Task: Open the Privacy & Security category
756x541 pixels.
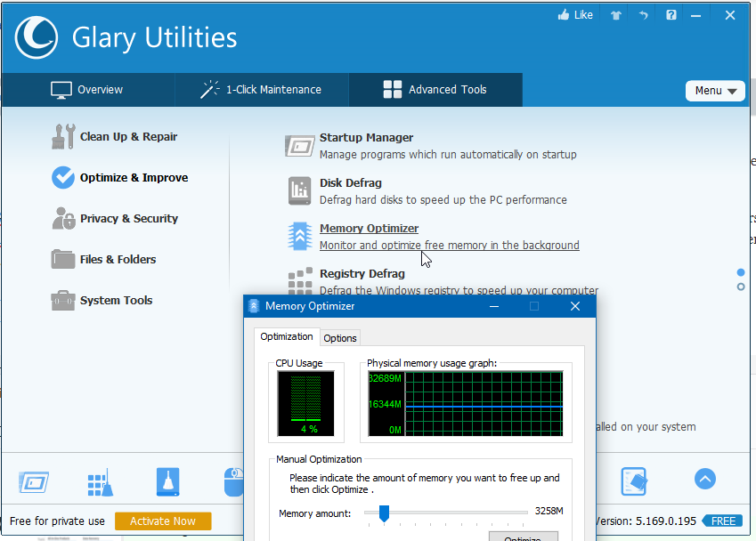Action: click(115, 219)
